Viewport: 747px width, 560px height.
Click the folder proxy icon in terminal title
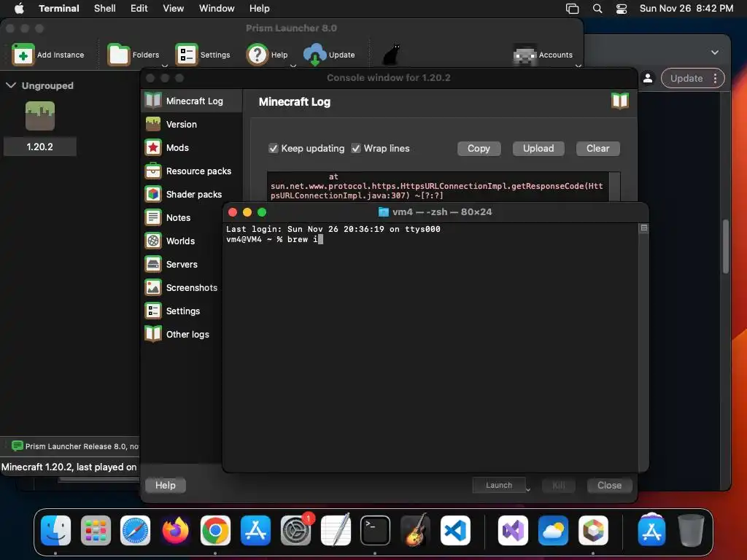pyautogui.click(x=383, y=212)
